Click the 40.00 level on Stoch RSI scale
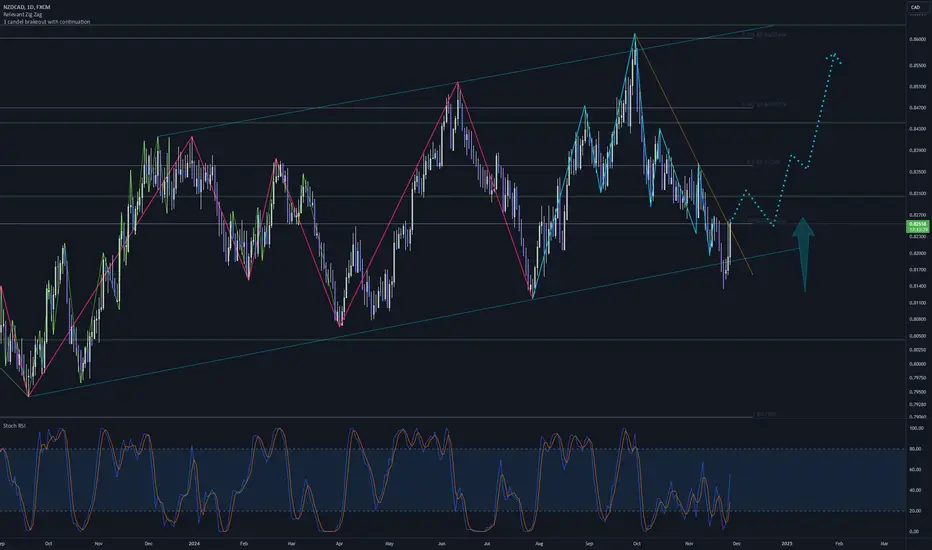The width and height of the screenshot is (932, 550). point(915,491)
